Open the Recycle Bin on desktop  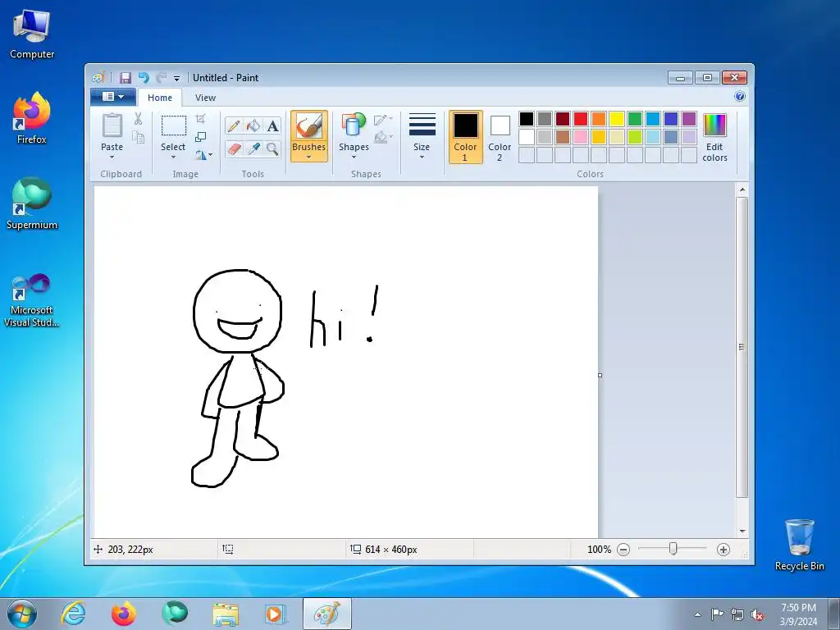click(799, 545)
